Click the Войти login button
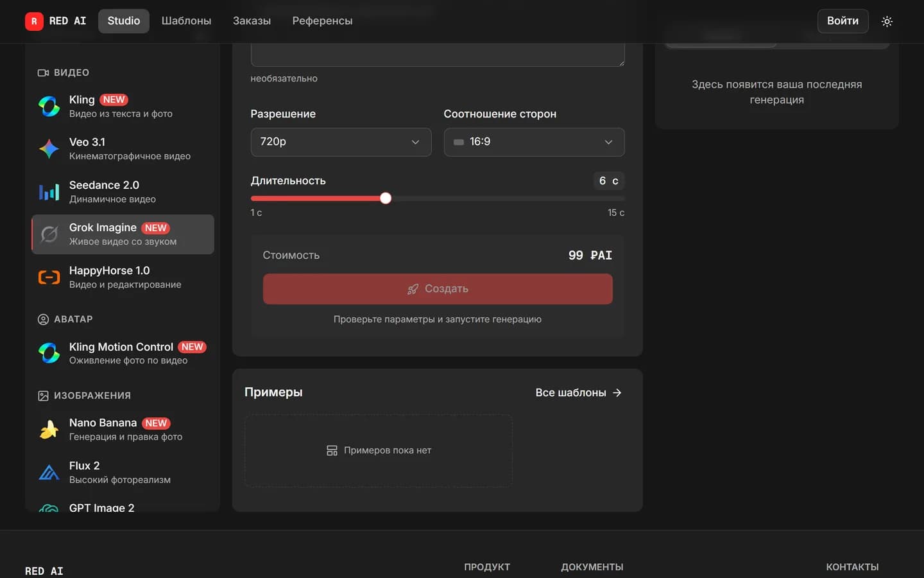 843,21
